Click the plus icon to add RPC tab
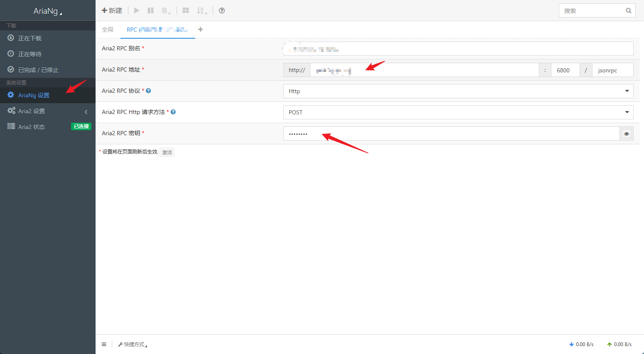 coord(200,30)
